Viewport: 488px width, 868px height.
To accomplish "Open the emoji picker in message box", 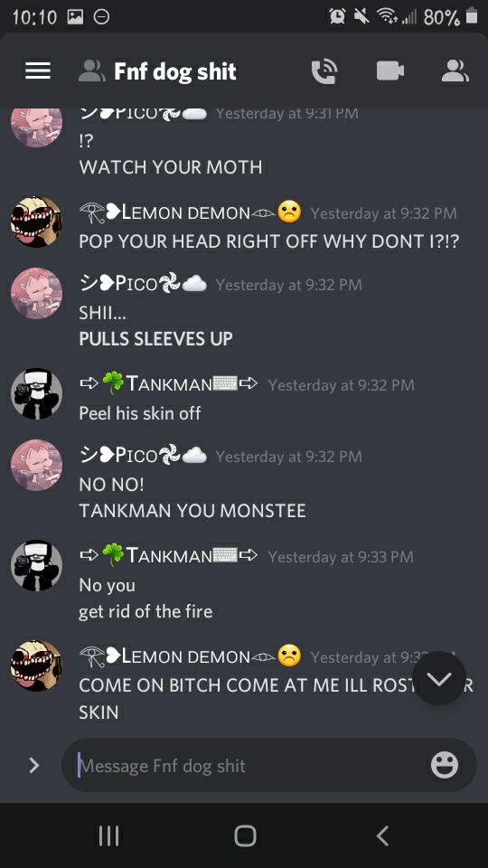I will pos(445,765).
